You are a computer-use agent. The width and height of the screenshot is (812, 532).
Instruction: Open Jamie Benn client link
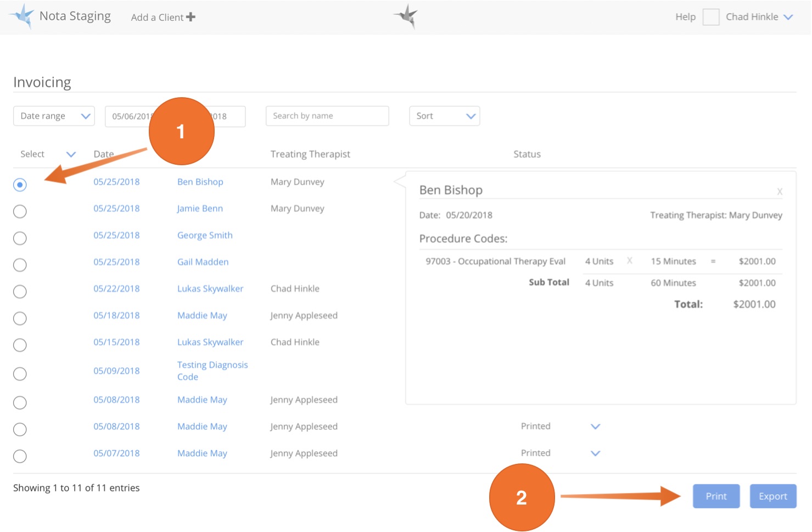(x=200, y=209)
